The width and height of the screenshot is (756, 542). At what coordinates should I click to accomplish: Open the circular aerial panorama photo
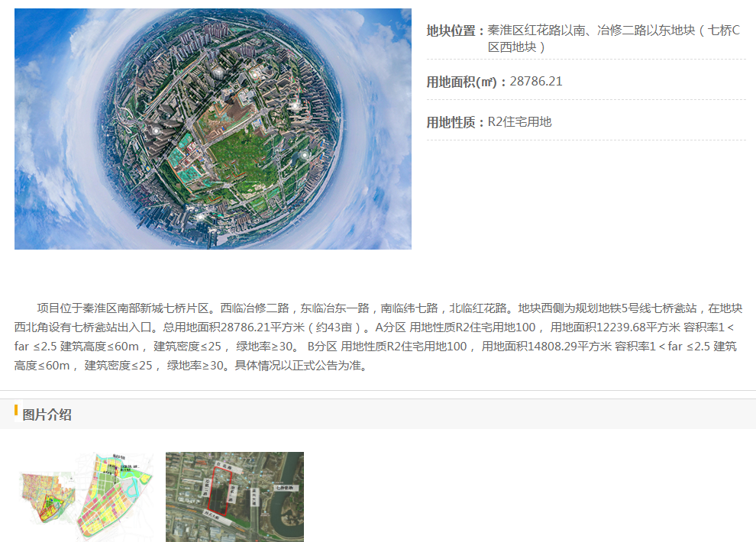212,129
